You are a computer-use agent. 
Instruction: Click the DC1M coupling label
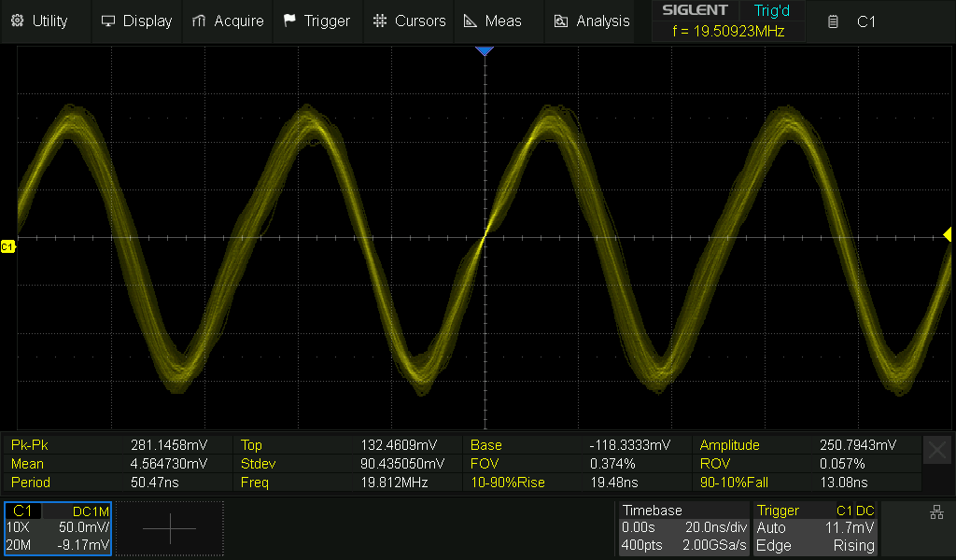[x=91, y=511]
